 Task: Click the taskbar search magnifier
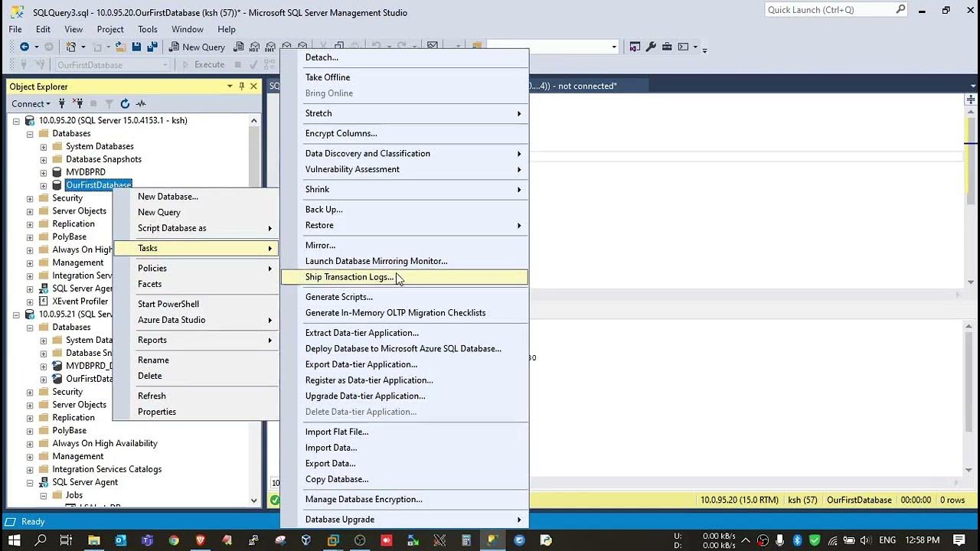point(41,540)
